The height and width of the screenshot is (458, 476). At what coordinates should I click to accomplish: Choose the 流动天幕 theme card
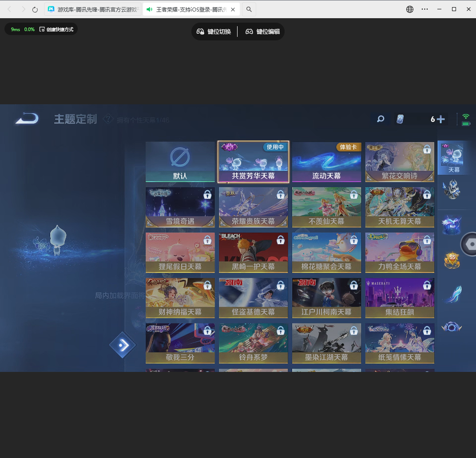tap(326, 162)
